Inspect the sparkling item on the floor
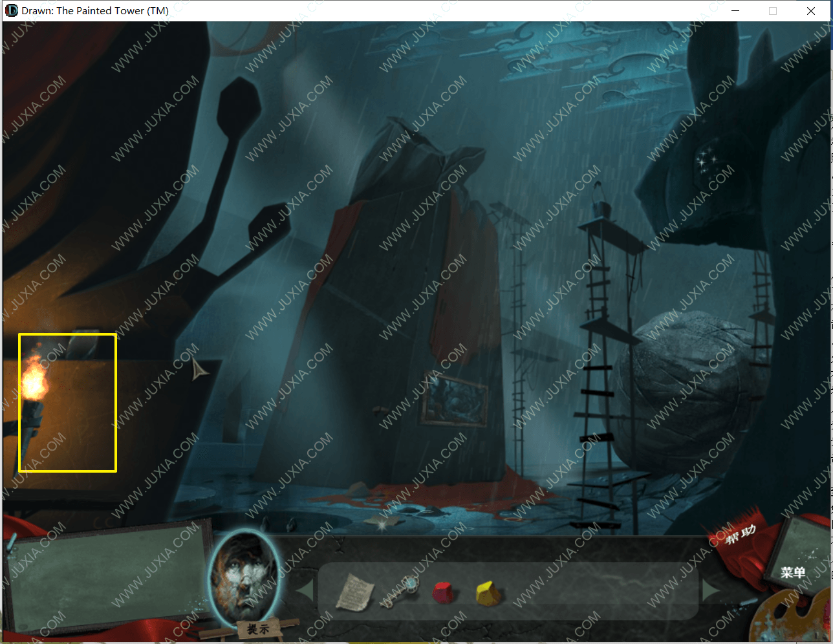Image resolution: width=833 pixels, height=644 pixels. pos(383,522)
